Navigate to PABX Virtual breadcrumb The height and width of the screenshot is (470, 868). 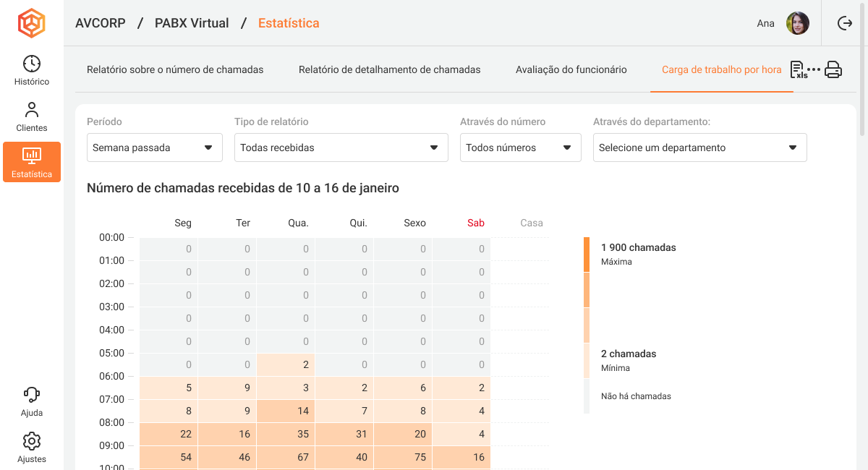(192, 23)
